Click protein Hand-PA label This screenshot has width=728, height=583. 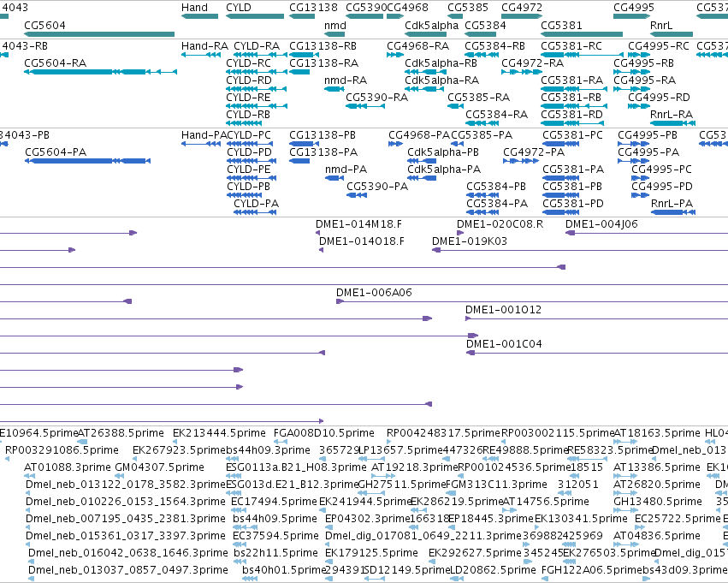(x=204, y=135)
